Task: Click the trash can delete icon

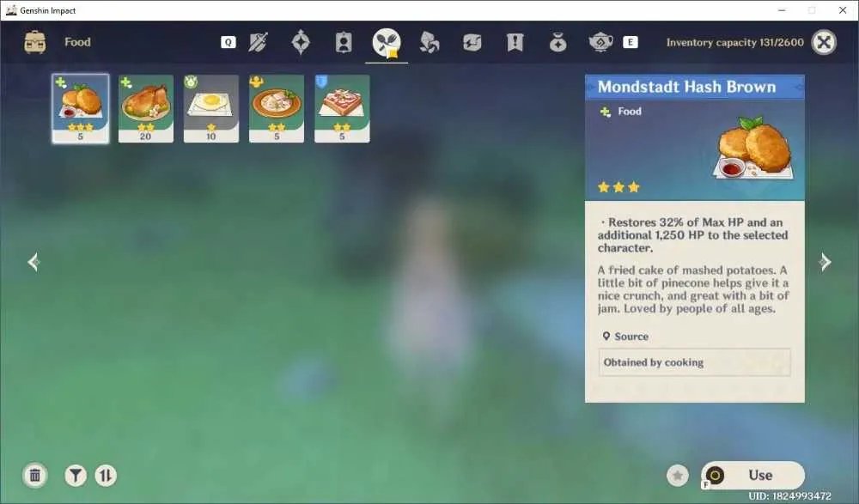Action: click(35, 475)
